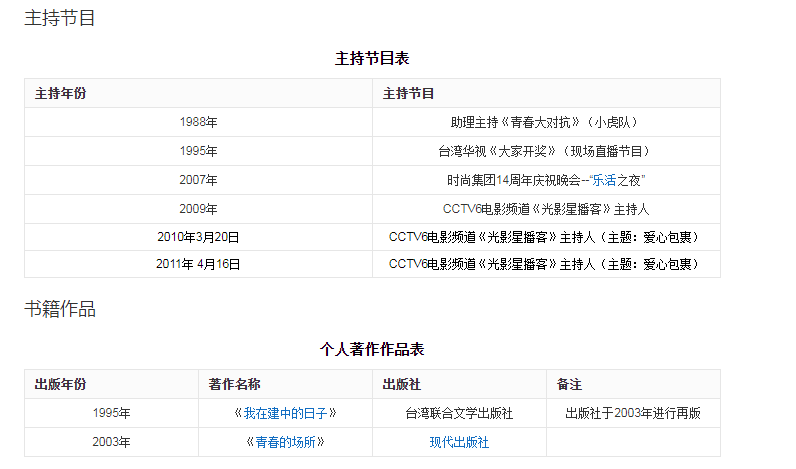This screenshot has height=469, width=796.
Task: Click the note 出版社于2003年进行再版
Action: coord(633,413)
